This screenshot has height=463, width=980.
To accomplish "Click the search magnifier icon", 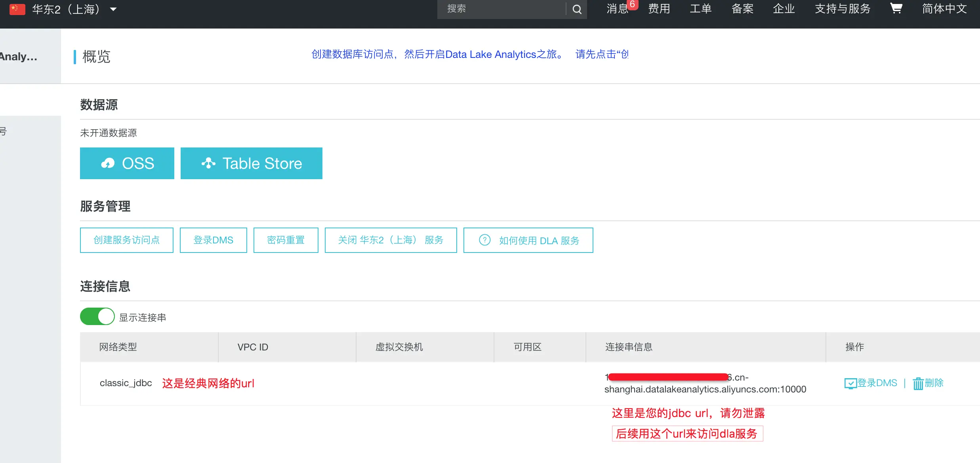I will [577, 9].
